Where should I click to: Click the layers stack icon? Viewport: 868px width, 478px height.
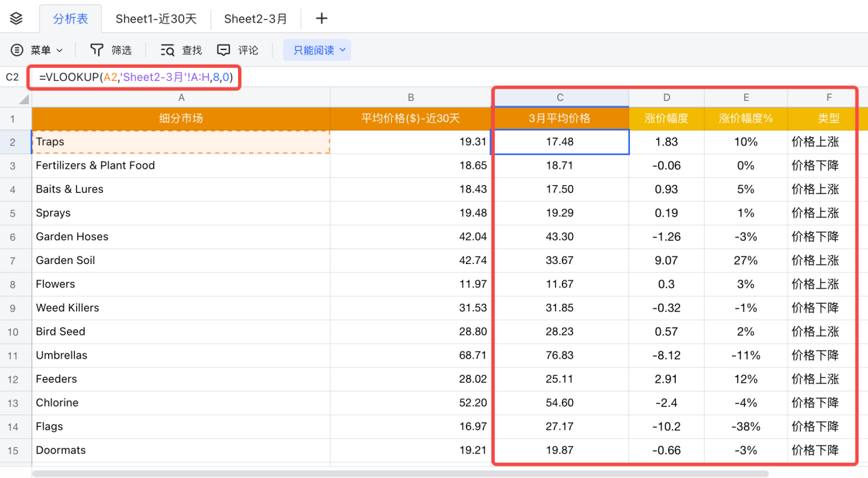pyautogui.click(x=16, y=19)
